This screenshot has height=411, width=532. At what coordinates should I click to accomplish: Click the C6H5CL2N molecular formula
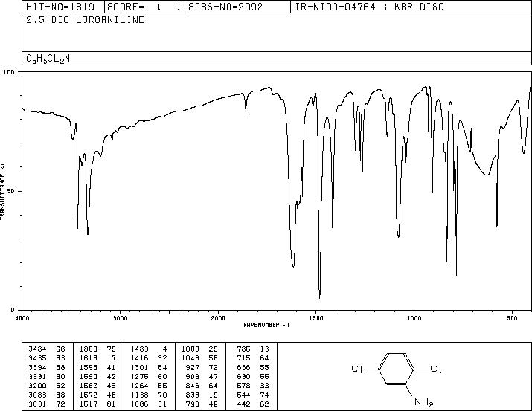pyautogui.click(x=48, y=59)
